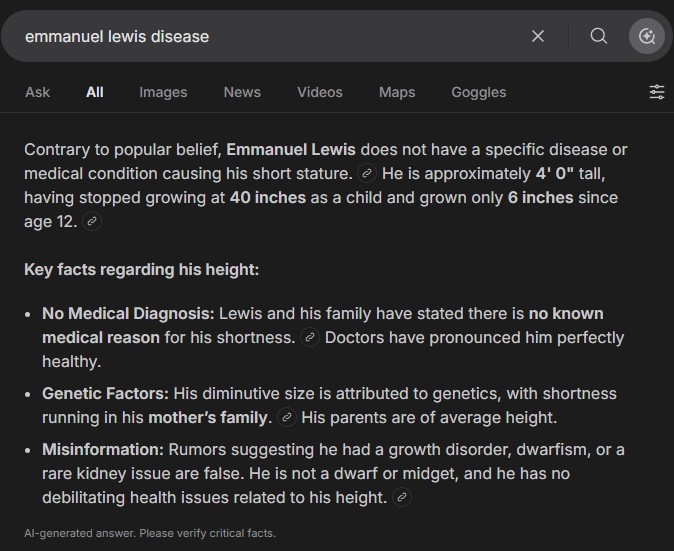Screen dimensions: 674x551
Task: Open the AI answer sparkle icon
Action: click(647, 36)
